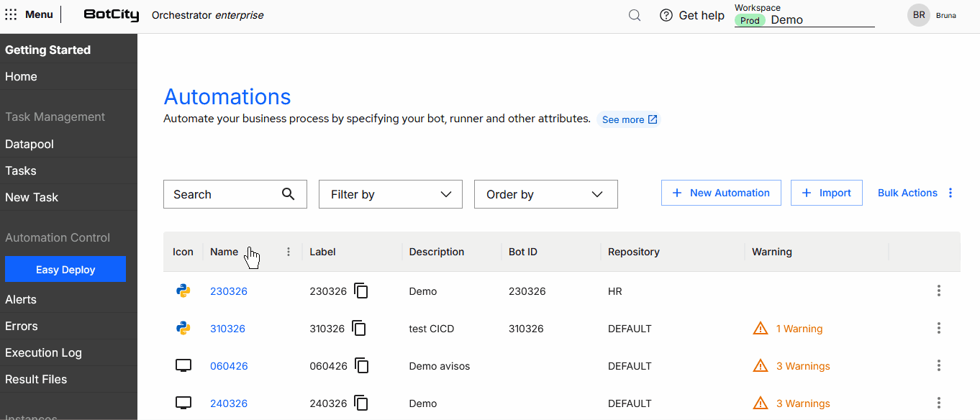Select Result Files in the sidebar
Image resolution: width=980 pixels, height=420 pixels.
36,379
